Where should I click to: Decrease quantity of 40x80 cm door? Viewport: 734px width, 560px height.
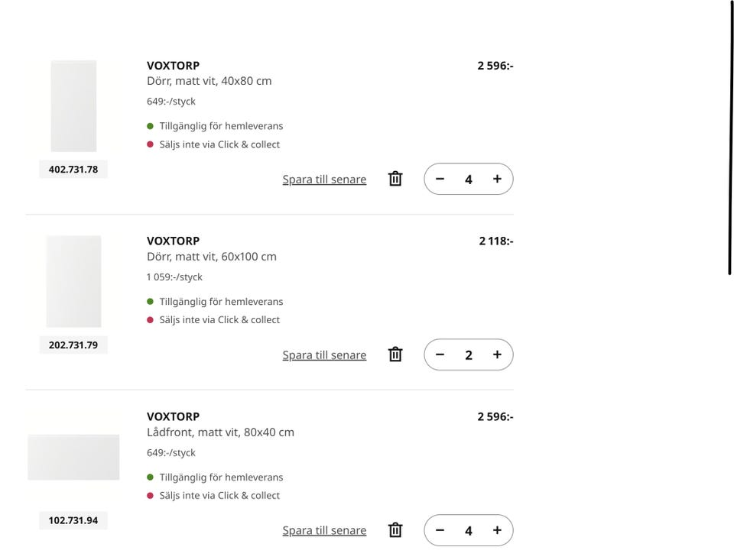coord(440,179)
